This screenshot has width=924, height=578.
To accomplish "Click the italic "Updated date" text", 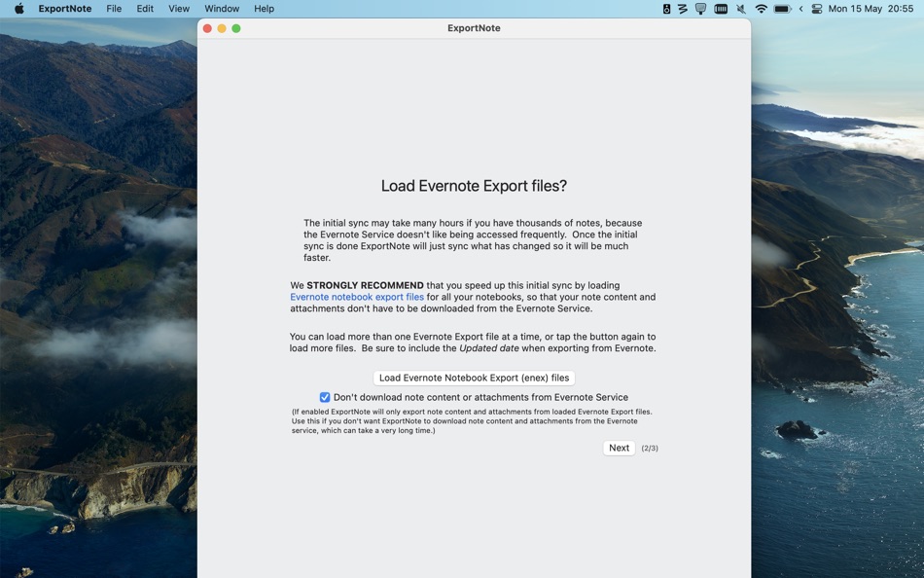I will coord(489,348).
